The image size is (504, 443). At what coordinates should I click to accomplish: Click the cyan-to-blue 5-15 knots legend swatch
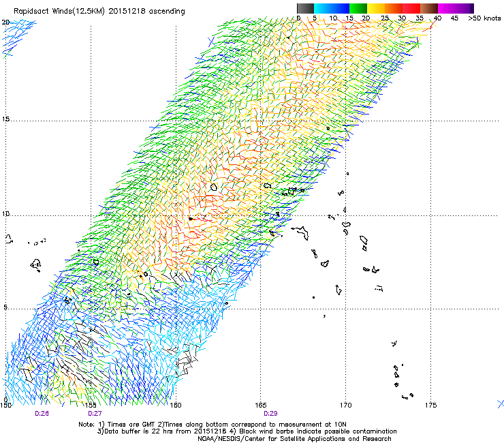332,8
